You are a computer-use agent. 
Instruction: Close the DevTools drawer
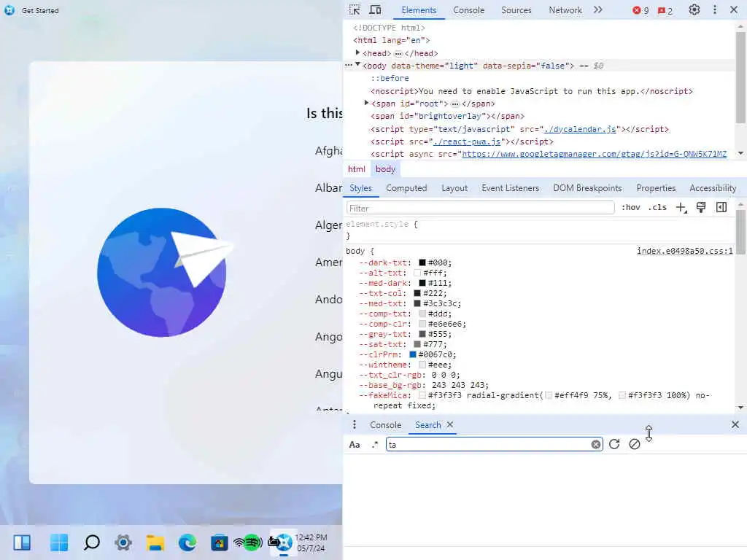point(735,424)
